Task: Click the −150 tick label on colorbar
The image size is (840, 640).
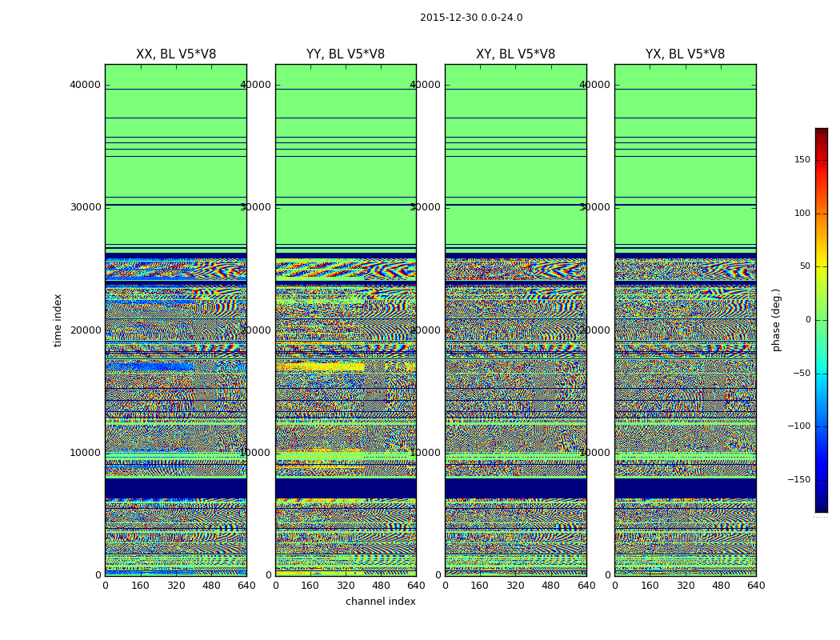Action: 798,479
